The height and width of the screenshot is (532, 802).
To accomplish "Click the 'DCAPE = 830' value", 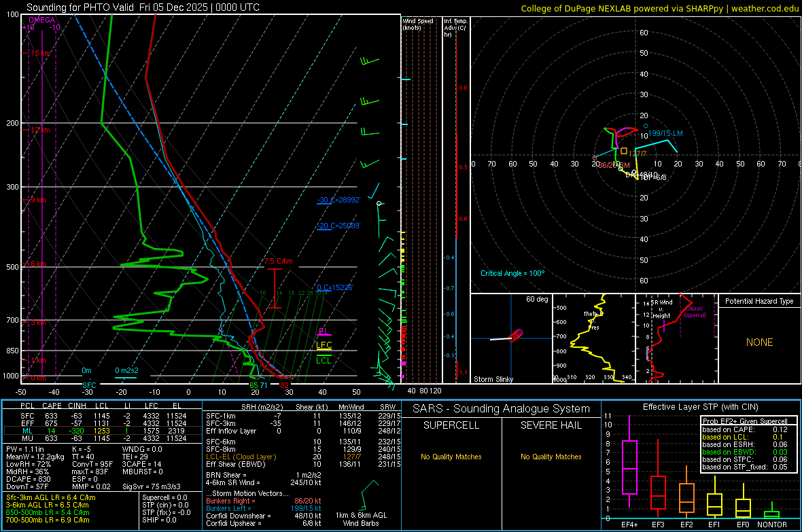I will [28, 479].
